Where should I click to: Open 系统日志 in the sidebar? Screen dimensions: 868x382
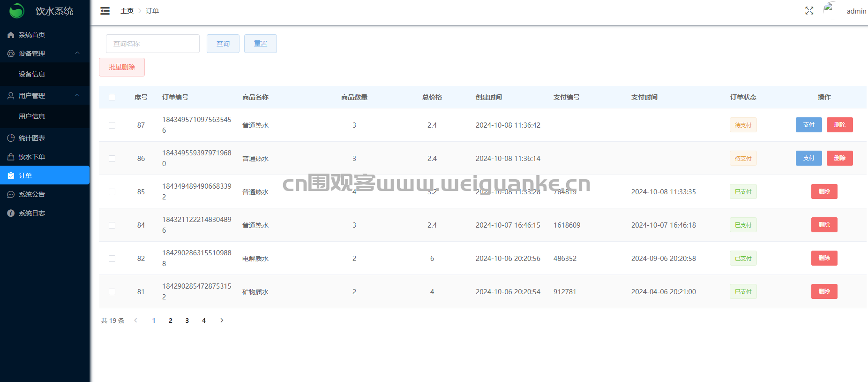click(x=32, y=213)
